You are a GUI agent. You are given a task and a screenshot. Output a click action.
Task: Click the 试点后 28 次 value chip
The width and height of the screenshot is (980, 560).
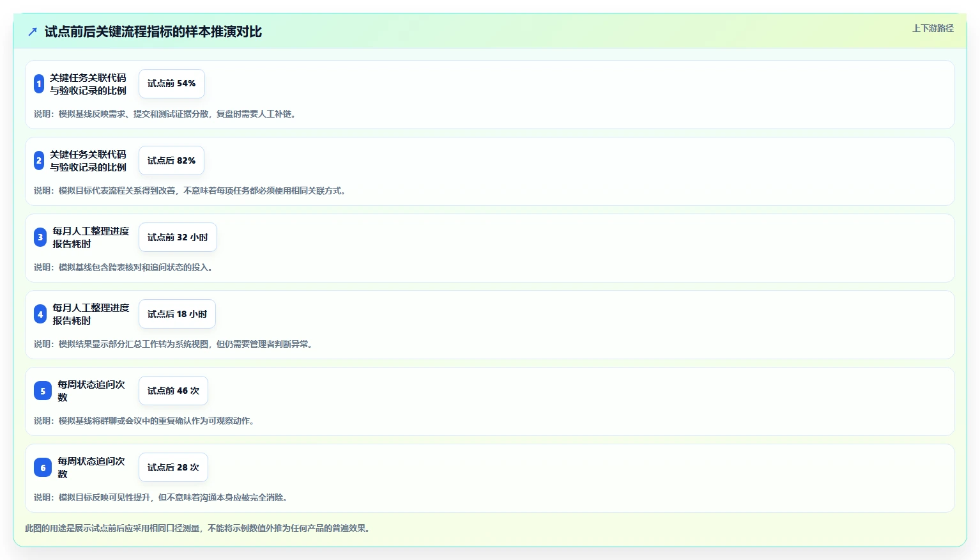point(173,467)
